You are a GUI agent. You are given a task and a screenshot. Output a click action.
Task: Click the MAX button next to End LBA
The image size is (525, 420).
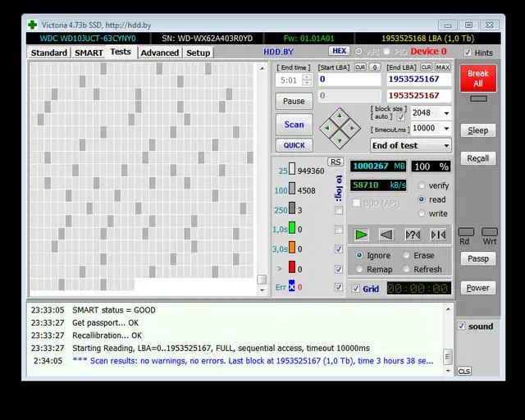(x=443, y=67)
